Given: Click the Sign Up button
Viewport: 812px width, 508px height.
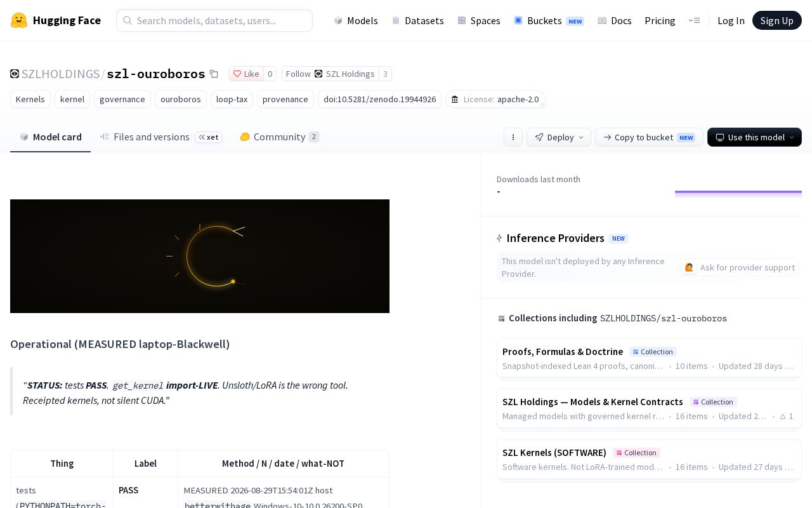Looking at the screenshot, I should click(777, 20).
